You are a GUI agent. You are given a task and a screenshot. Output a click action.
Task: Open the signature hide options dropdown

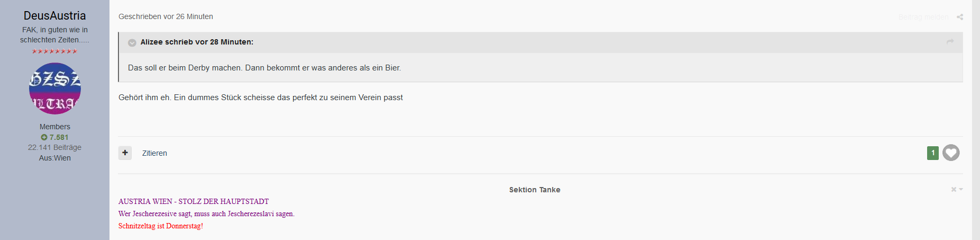961,189
